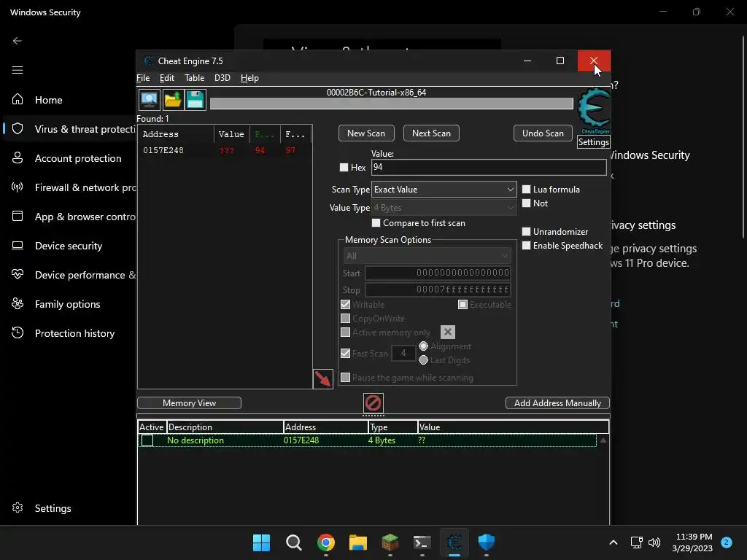The image size is (747, 560).
Task: Expand the Value Type dropdown
Action: (x=444, y=208)
